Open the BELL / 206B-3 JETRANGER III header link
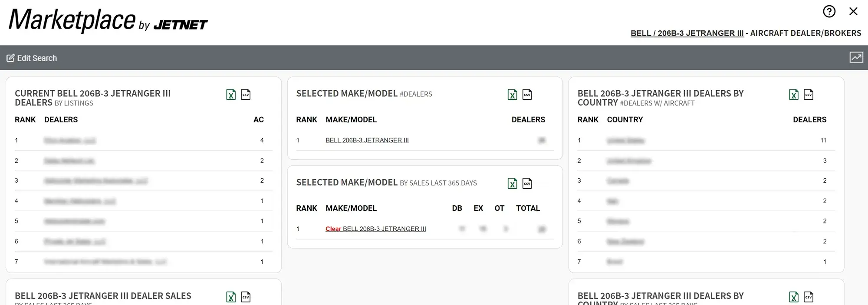 coord(687,33)
